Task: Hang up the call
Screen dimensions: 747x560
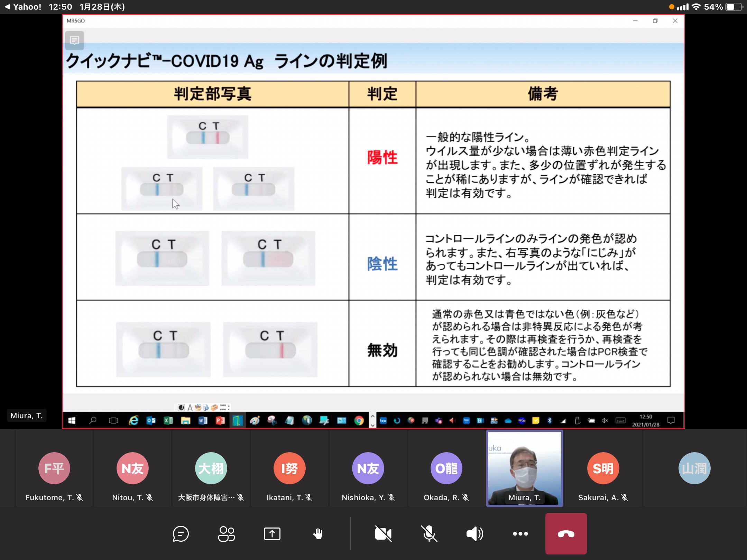Action: tap(566, 534)
